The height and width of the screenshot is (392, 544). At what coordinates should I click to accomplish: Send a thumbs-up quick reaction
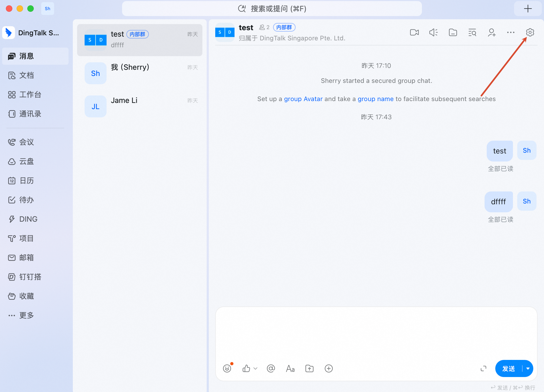[x=246, y=368]
